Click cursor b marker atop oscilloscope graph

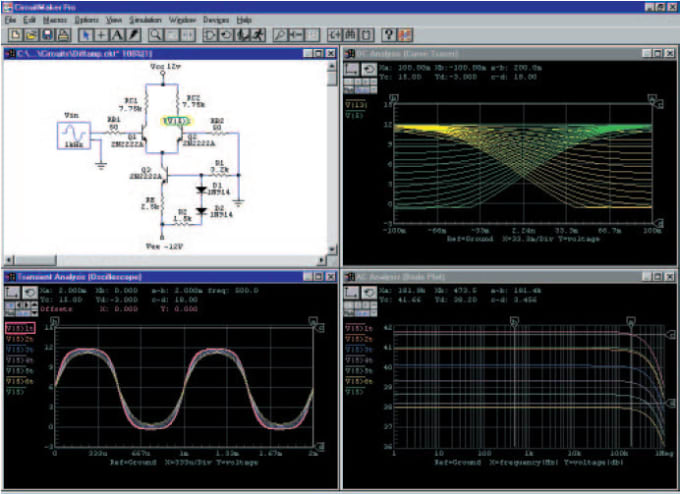click(54, 321)
